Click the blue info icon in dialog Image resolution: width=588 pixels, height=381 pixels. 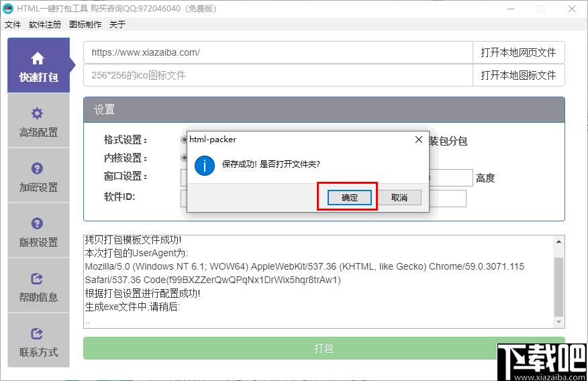point(204,164)
